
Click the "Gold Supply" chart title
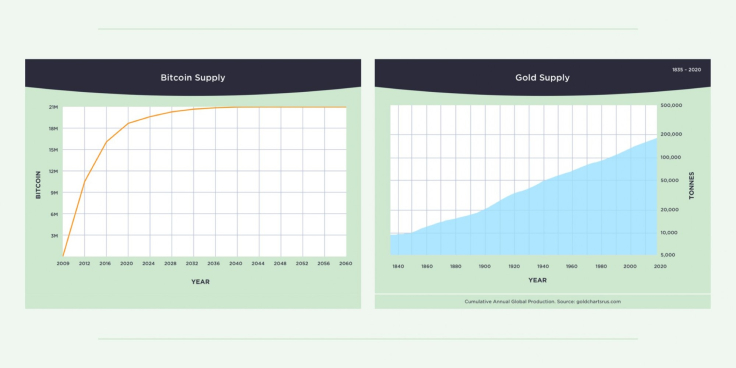tap(542, 78)
